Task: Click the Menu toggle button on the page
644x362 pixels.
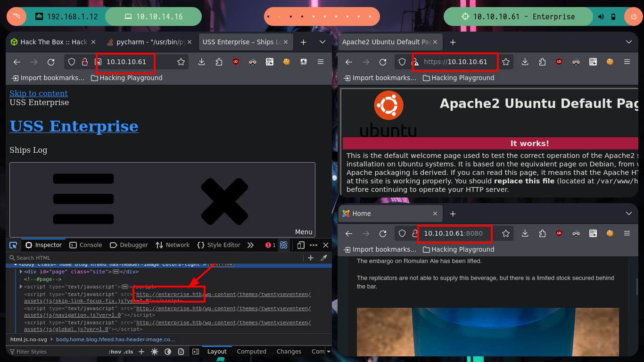Action: [x=162, y=200]
